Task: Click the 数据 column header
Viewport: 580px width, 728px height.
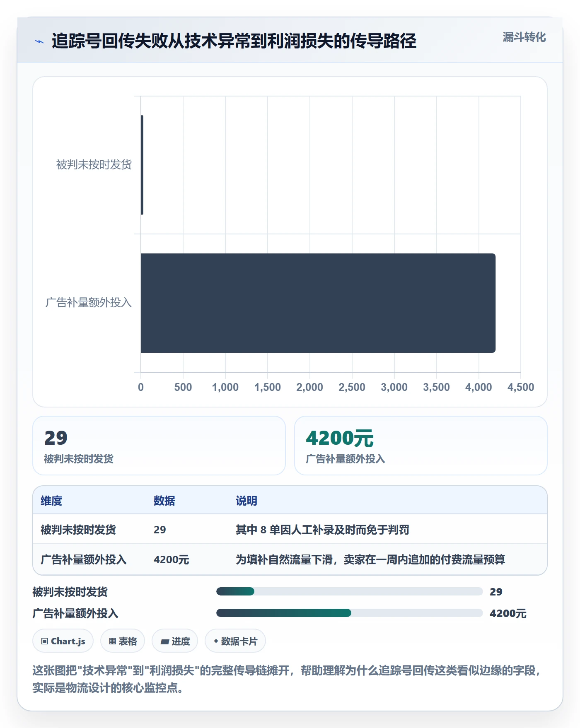Action: pyautogui.click(x=164, y=501)
